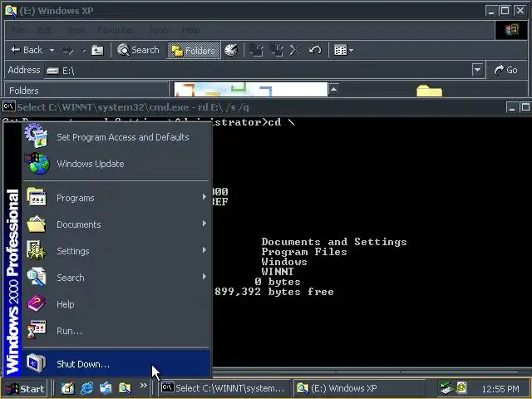Expand the Programs submenu in Start menu
This screenshot has height=399, width=532.
[116, 198]
